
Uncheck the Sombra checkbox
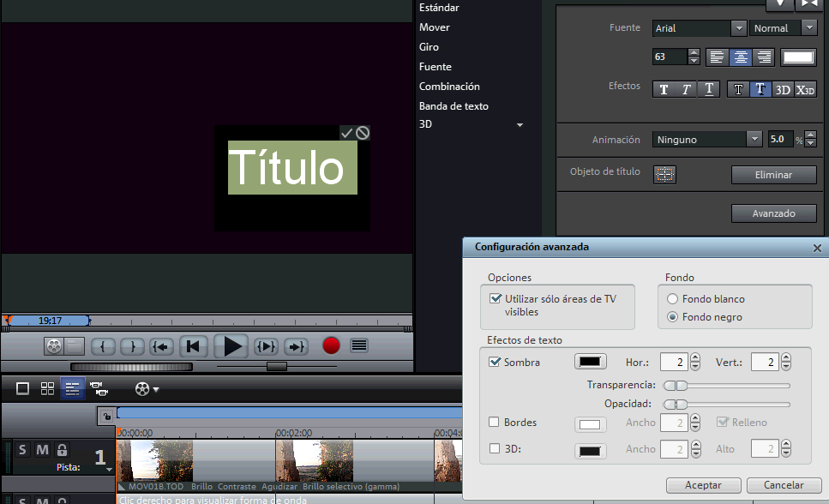(495, 362)
